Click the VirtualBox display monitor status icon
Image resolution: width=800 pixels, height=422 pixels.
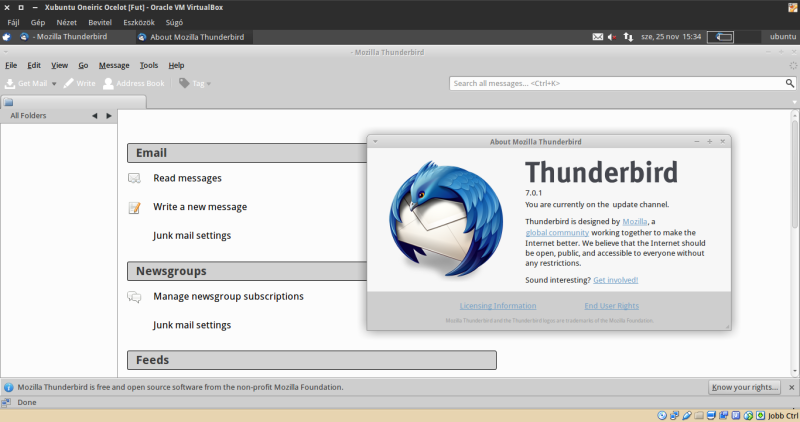(711, 415)
